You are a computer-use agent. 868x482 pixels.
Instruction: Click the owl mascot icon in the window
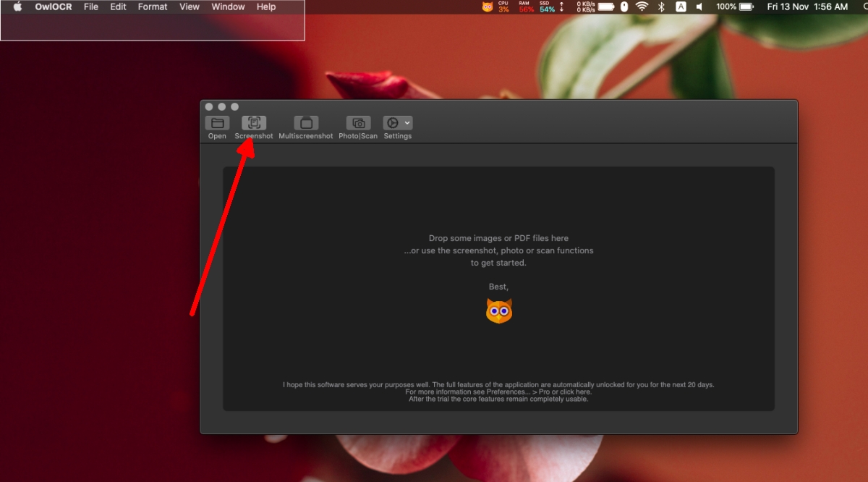tap(498, 311)
